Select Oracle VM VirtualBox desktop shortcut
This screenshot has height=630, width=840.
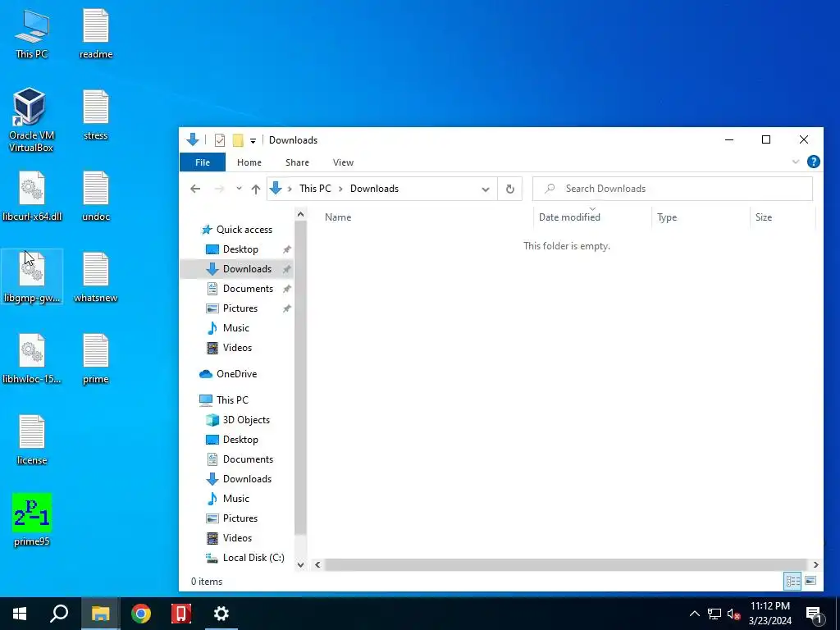coord(32,120)
